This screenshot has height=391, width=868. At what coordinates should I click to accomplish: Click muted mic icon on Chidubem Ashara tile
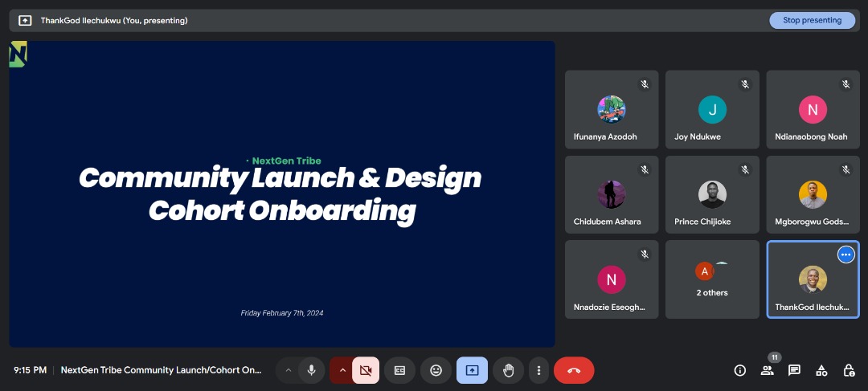645,169
